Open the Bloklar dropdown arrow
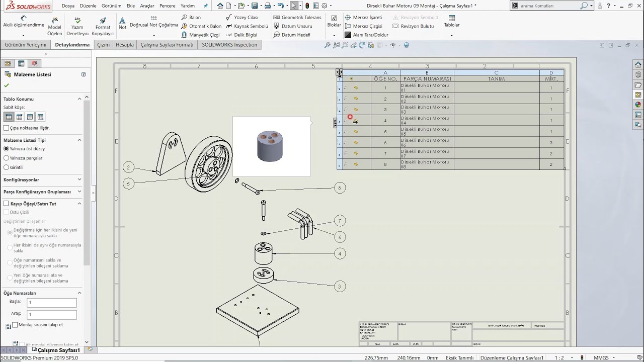 point(334,35)
